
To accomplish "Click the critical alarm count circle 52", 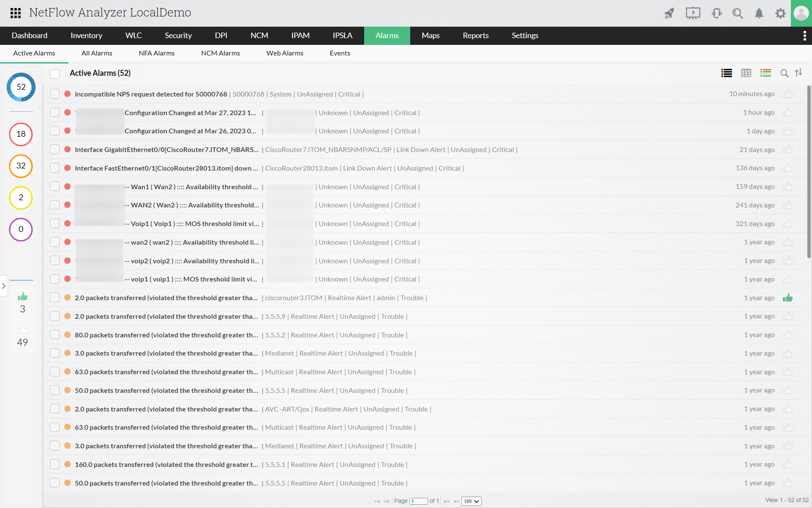I will click(x=20, y=87).
